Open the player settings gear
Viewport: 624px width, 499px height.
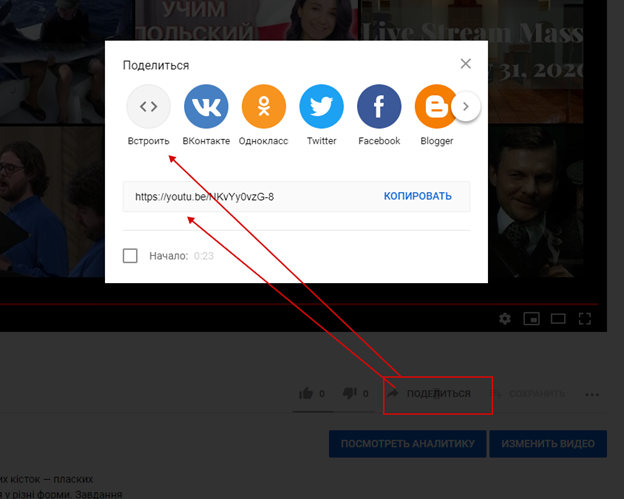click(x=505, y=318)
